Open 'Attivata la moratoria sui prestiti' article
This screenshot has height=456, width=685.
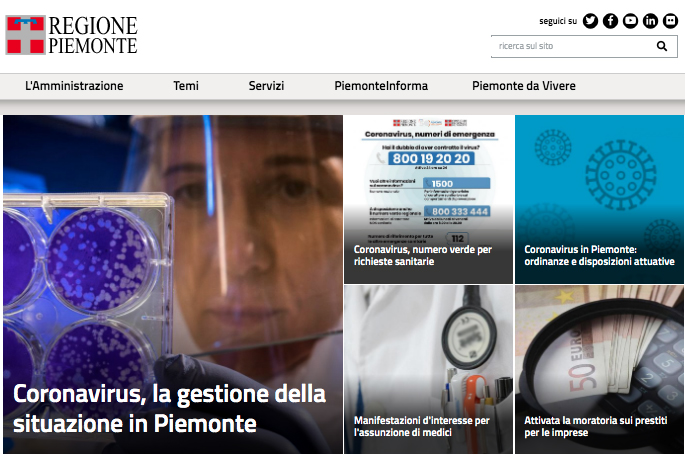[595, 426]
